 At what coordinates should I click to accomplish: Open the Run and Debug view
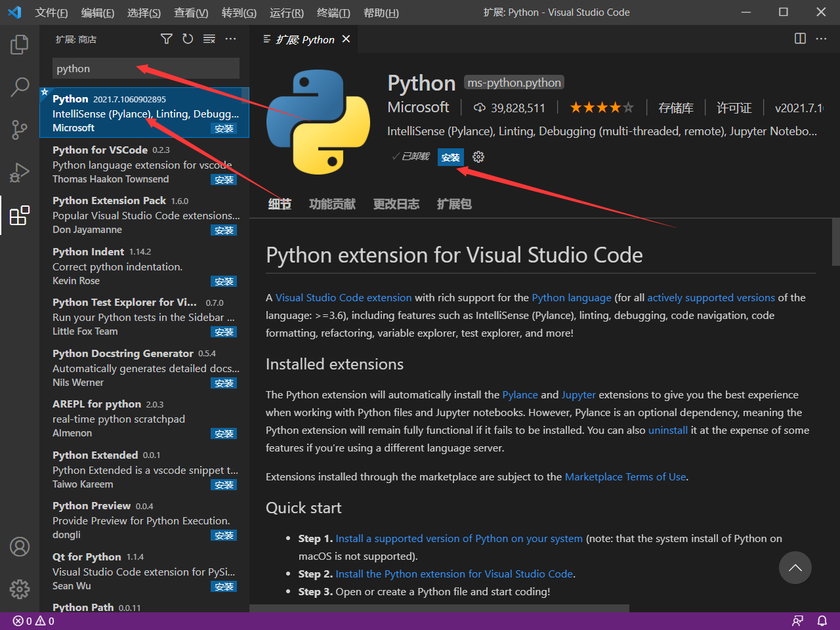[x=20, y=172]
